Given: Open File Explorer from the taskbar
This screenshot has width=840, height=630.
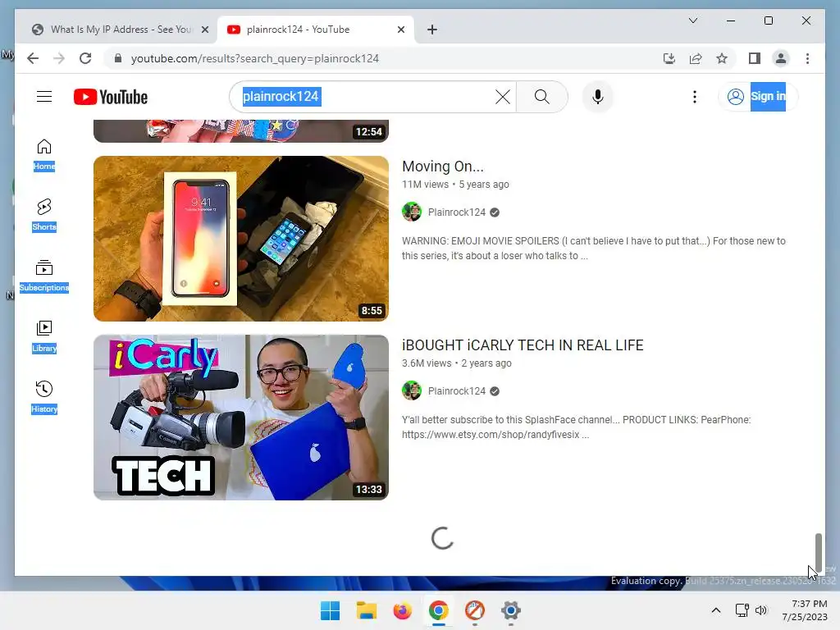Looking at the screenshot, I should point(367,610).
